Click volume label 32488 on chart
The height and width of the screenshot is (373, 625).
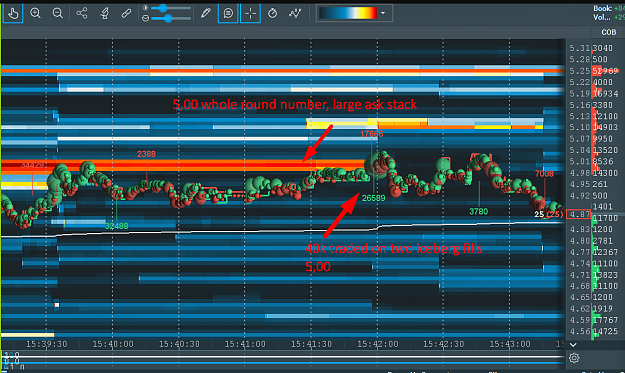[116, 226]
